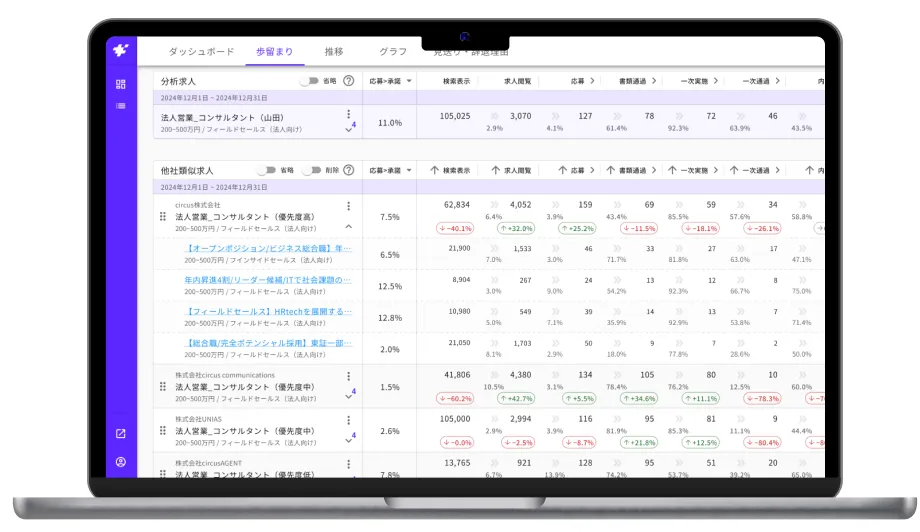Switch to the ダッシュボード tab
Viewport: 920px width, 532px height.
(x=201, y=51)
